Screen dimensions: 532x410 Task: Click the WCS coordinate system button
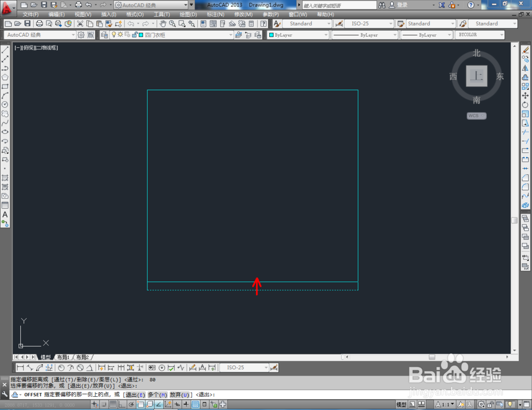476,115
